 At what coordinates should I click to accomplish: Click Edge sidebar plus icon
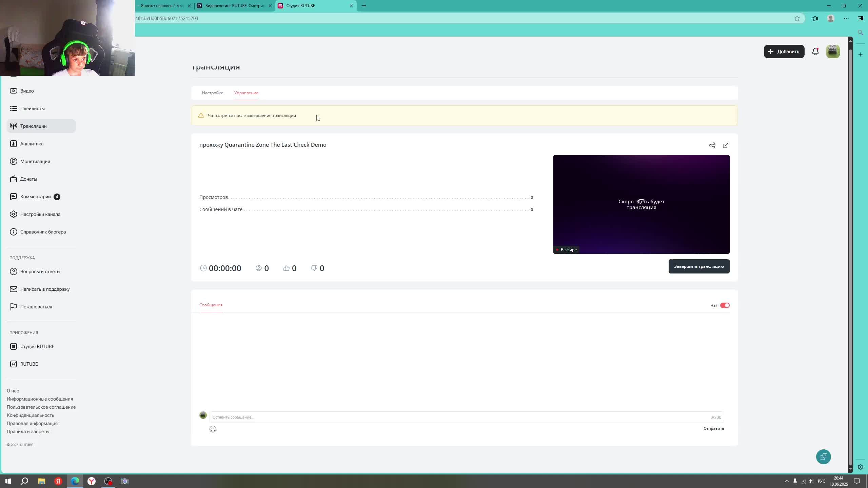click(861, 54)
